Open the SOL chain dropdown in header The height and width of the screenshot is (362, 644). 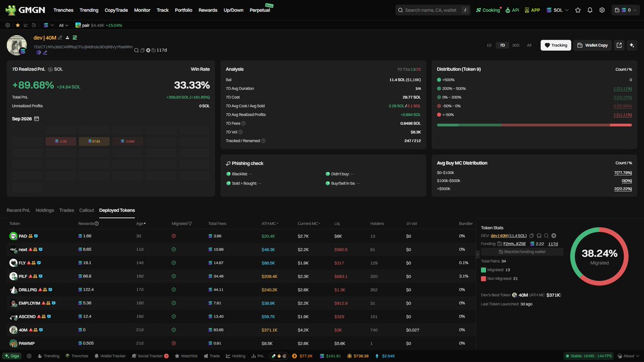[557, 10]
